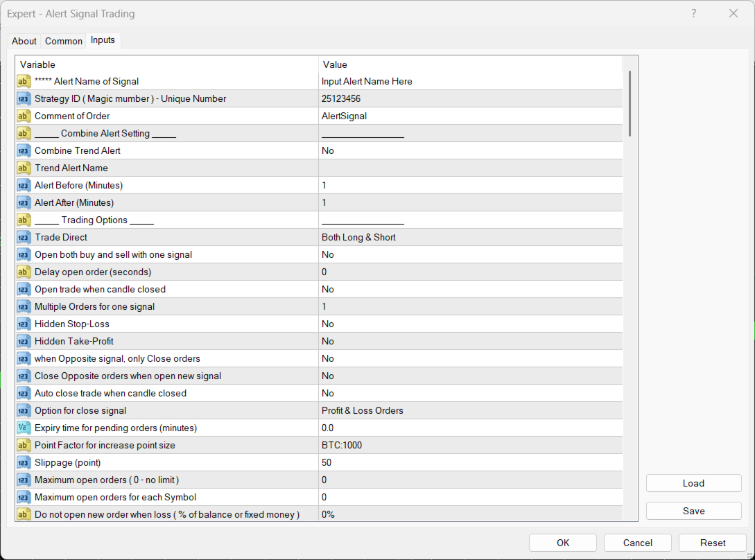The width and height of the screenshot is (755, 560).
Task: Click the string icon beside Alert Name of Signal
Action: pyautogui.click(x=23, y=81)
